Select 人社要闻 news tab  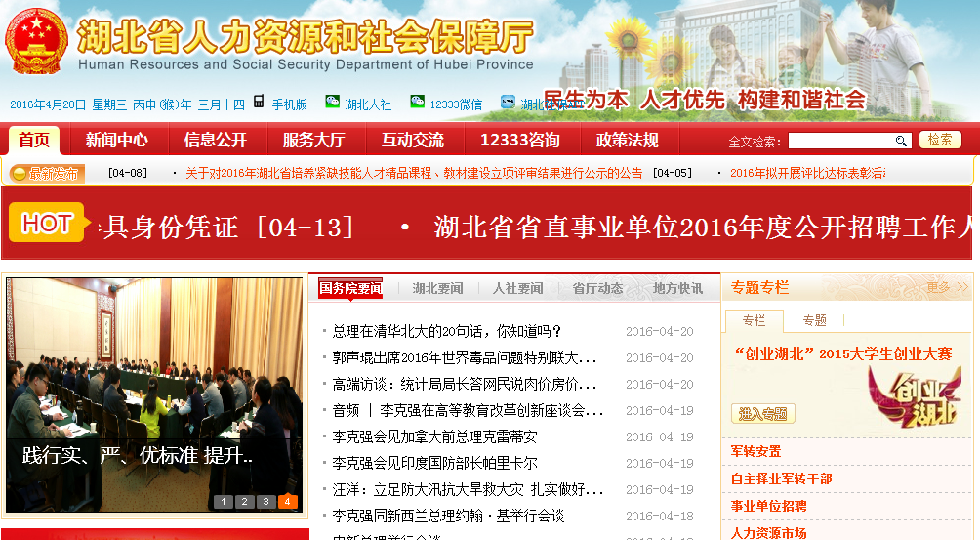point(517,288)
